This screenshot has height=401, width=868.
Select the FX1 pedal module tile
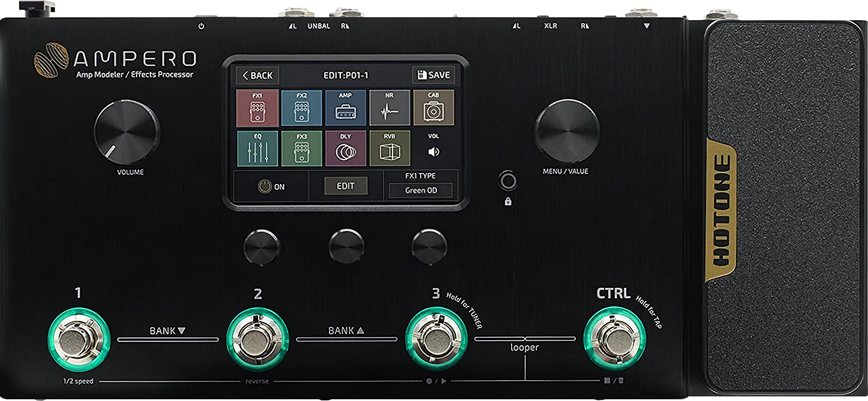pyautogui.click(x=258, y=108)
